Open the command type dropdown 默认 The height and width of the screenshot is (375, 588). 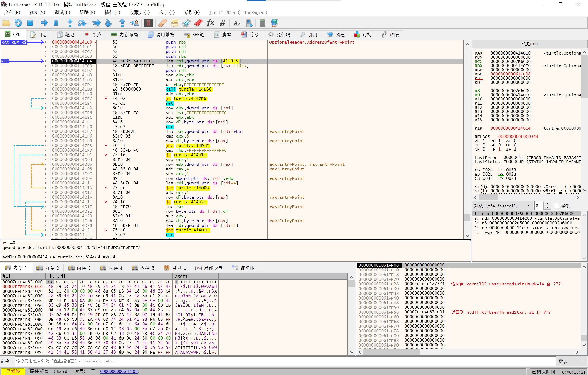click(571, 361)
